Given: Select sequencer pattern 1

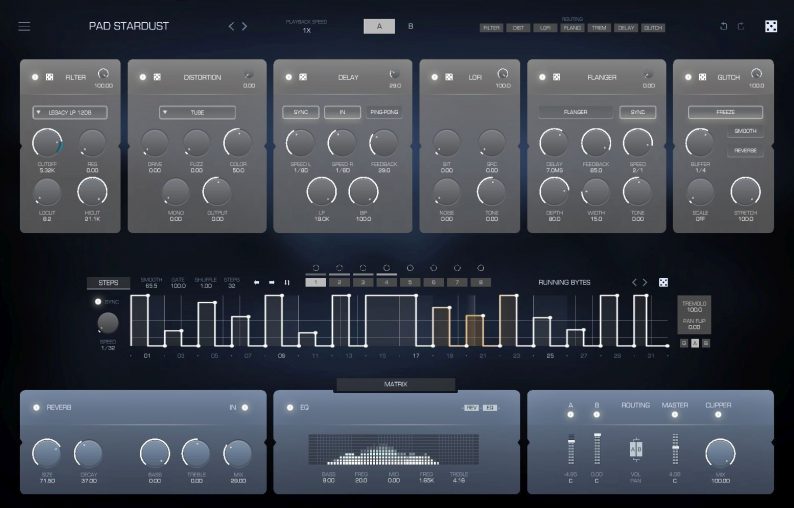Looking at the screenshot, I should click(316, 283).
